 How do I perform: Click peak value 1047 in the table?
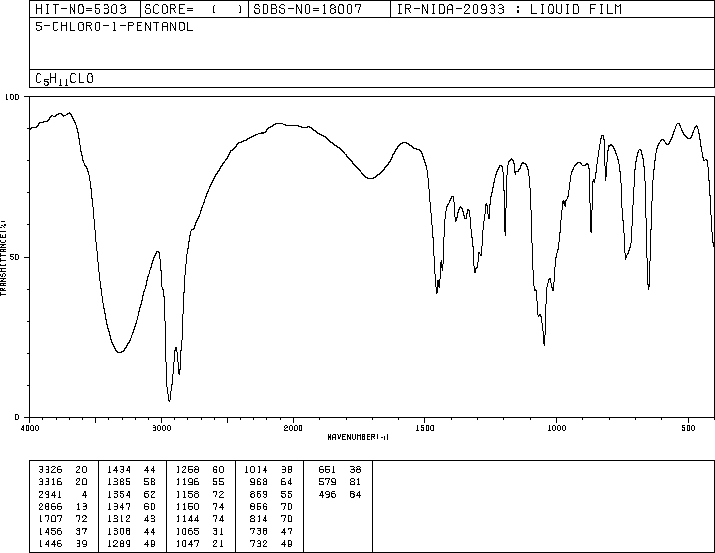coord(188,544)
